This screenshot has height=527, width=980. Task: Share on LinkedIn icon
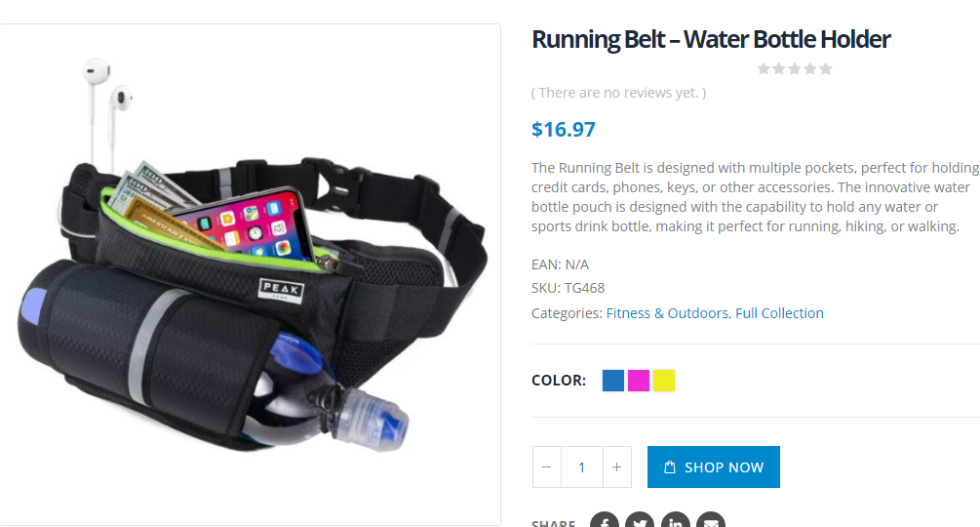click(x=676, y=520)
